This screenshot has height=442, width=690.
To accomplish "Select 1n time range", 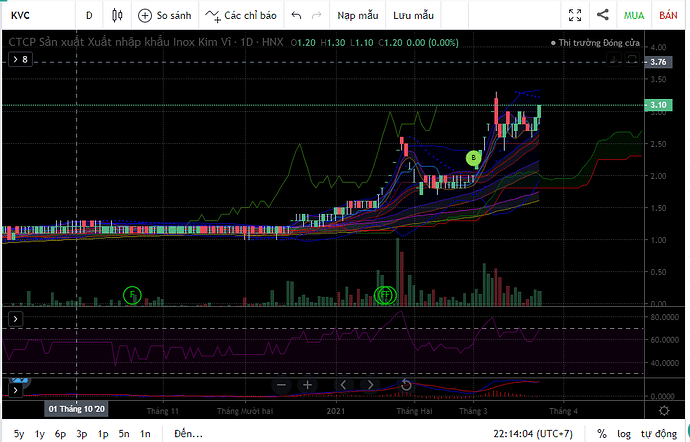I will coord(145,434).
